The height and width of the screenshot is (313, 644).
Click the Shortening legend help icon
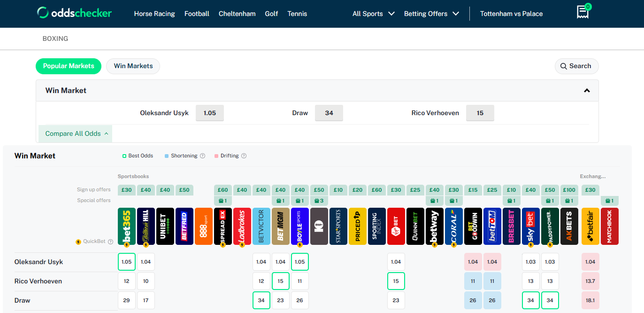point(202,156)
